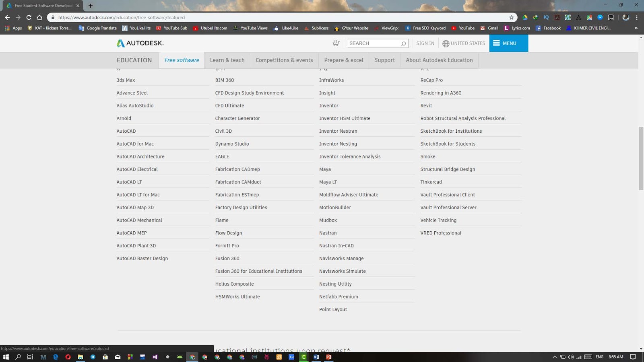Screen dimensions: 644x362
Task: Open the United States region selector
Action: [x=464, y=43]
